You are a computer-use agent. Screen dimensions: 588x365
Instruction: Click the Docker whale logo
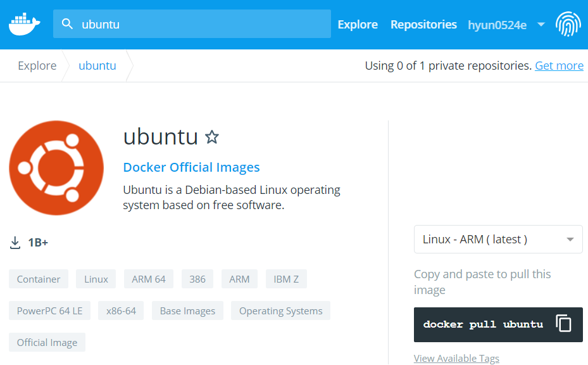(x=25, y=25)
